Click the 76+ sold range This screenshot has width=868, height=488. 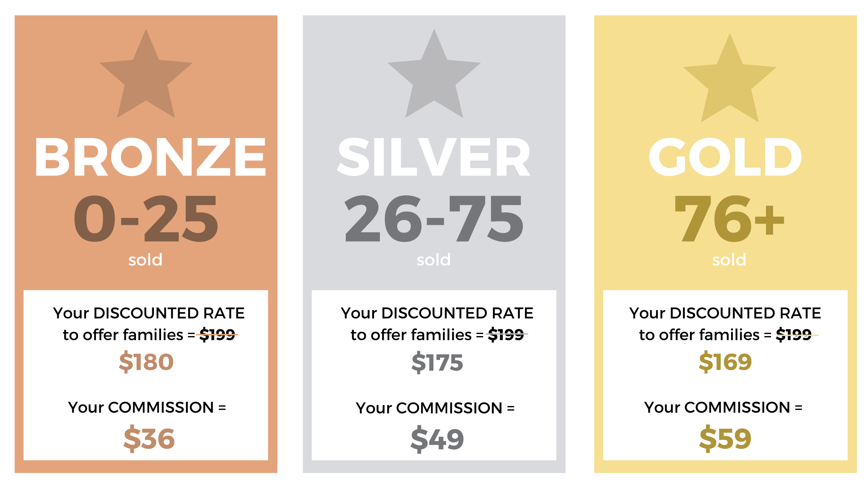pos(729,219)
